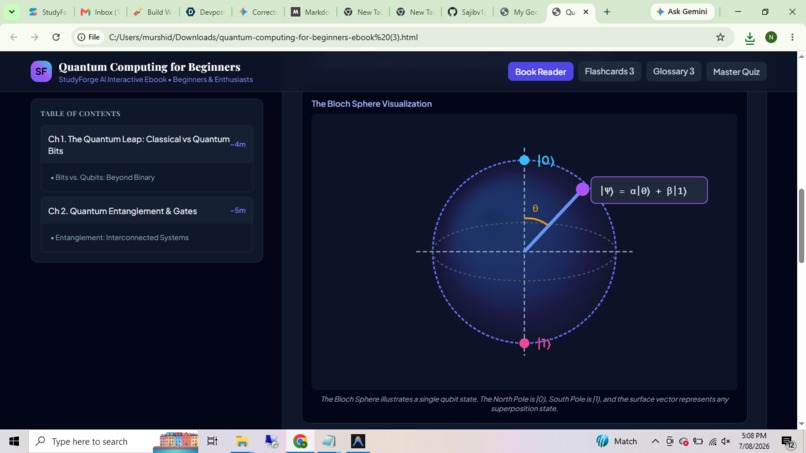Click the ~4m reading time label

tap(238, 144)
